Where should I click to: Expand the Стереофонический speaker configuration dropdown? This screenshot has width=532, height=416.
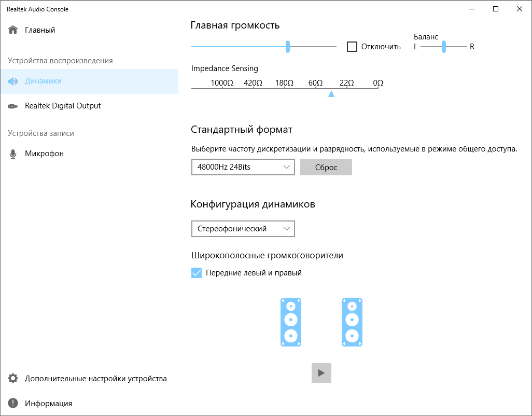243,229
